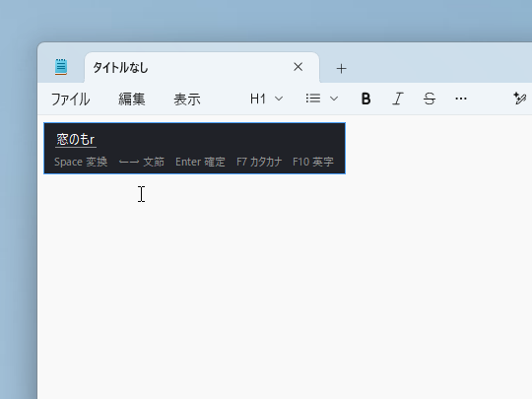Open the 表示 menu
The width and height of the screenshot is (532, 399).
[187, 100]
